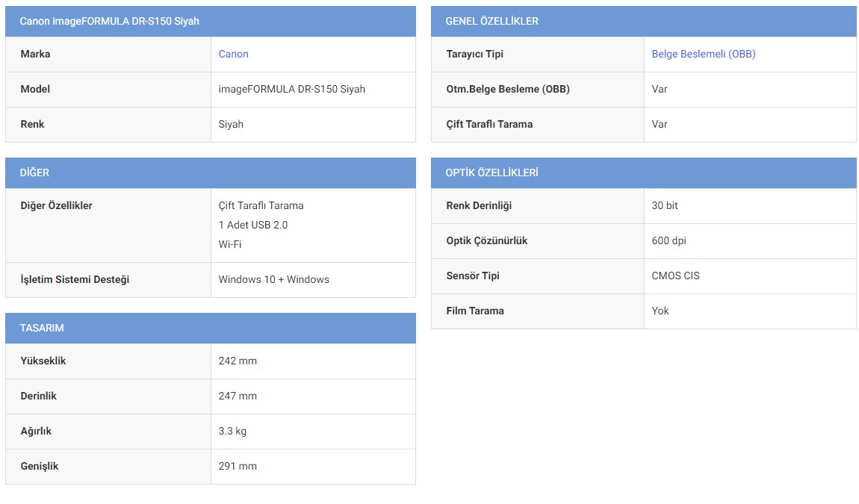The image size is (859, 504).
Task: Open the Canon brand link
Action: pos(233,55)
